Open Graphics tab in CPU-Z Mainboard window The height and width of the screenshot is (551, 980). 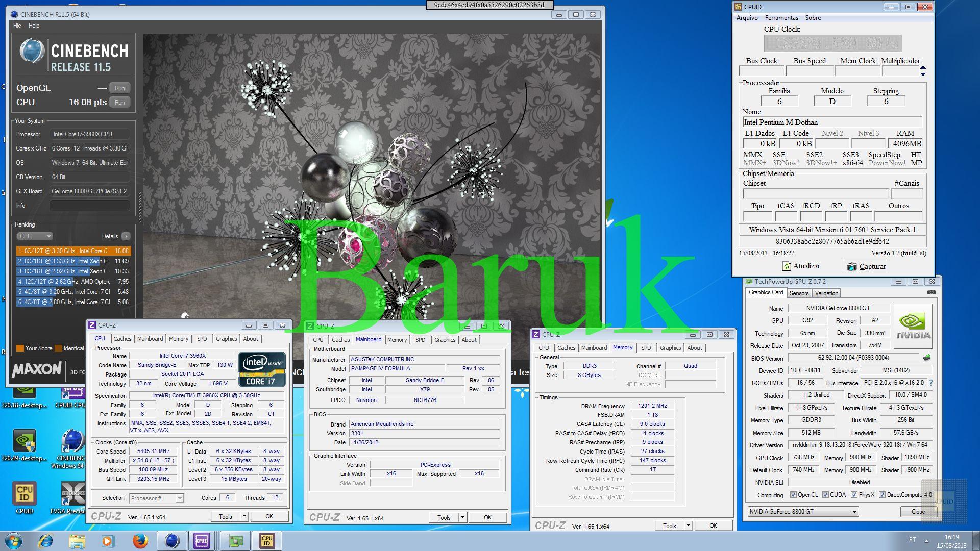[x=445, y=340]
